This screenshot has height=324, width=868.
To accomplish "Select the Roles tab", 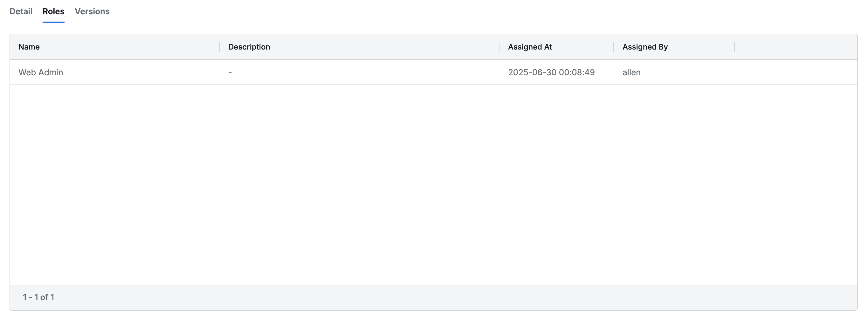I will (53, 11).
